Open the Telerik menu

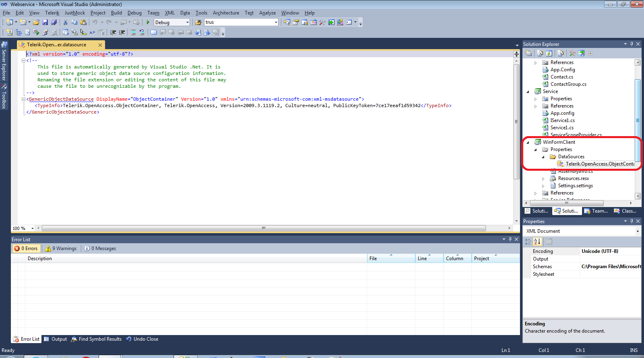52,13
